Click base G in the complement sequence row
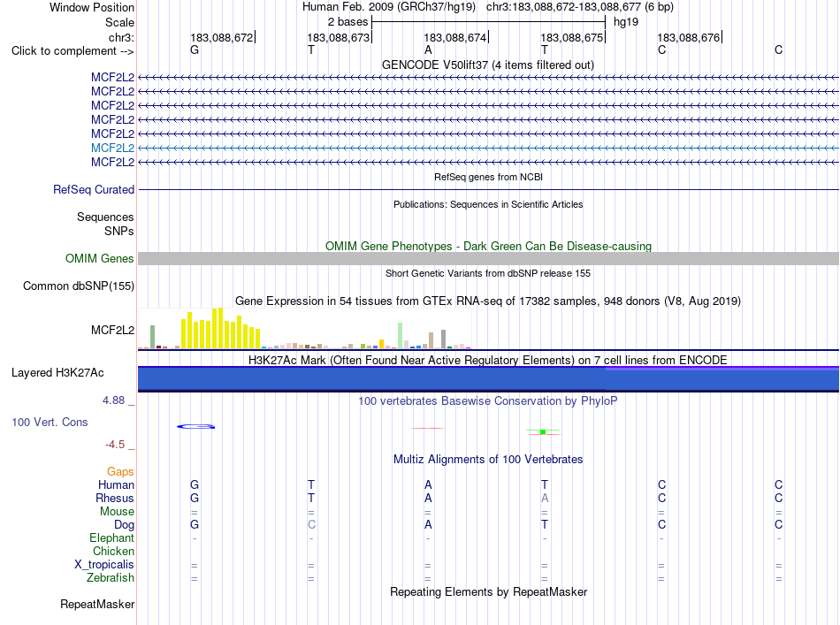Image resolution: width=840 pixels, height=625 pixels. 195,50
